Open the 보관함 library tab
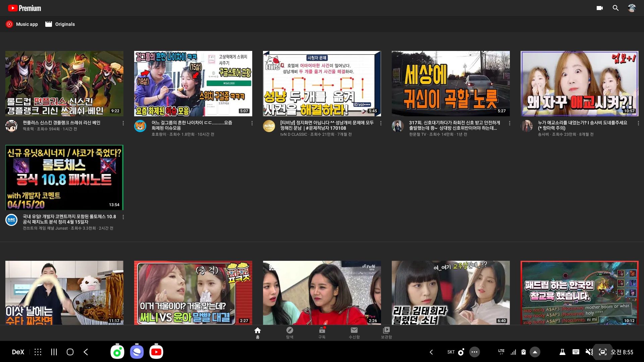The width and height of the screenshot is (644, 362). pos(386,333)
